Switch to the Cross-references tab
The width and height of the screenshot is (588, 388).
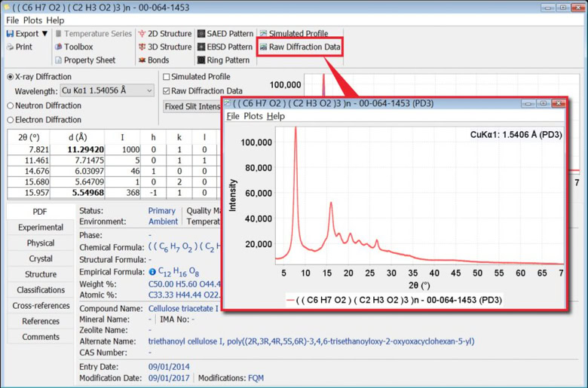click(41, 306)
